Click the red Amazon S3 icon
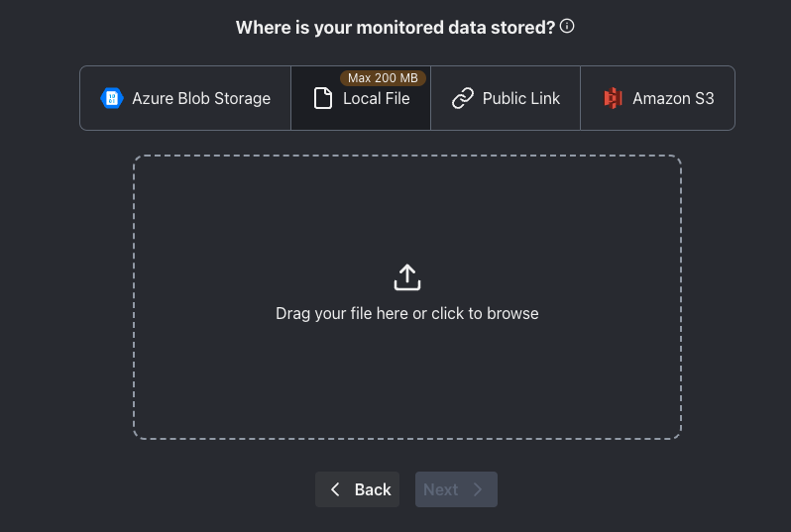Viewport: 791px width, 532px height. 613,98
